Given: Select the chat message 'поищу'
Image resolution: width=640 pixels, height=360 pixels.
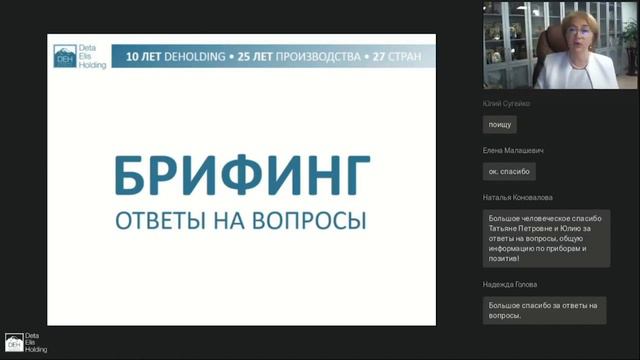Looking at the screenshot, I should [500, 124].
